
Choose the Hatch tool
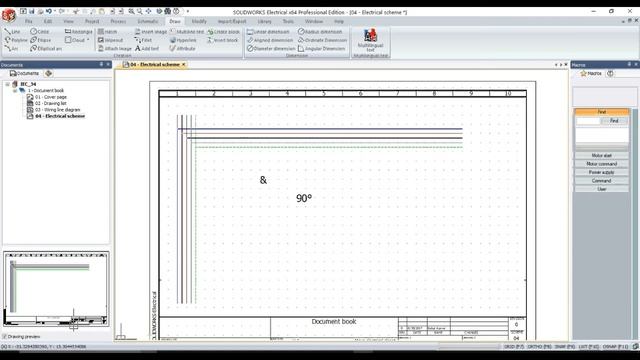pyautogui.click(x=108, y=31)
